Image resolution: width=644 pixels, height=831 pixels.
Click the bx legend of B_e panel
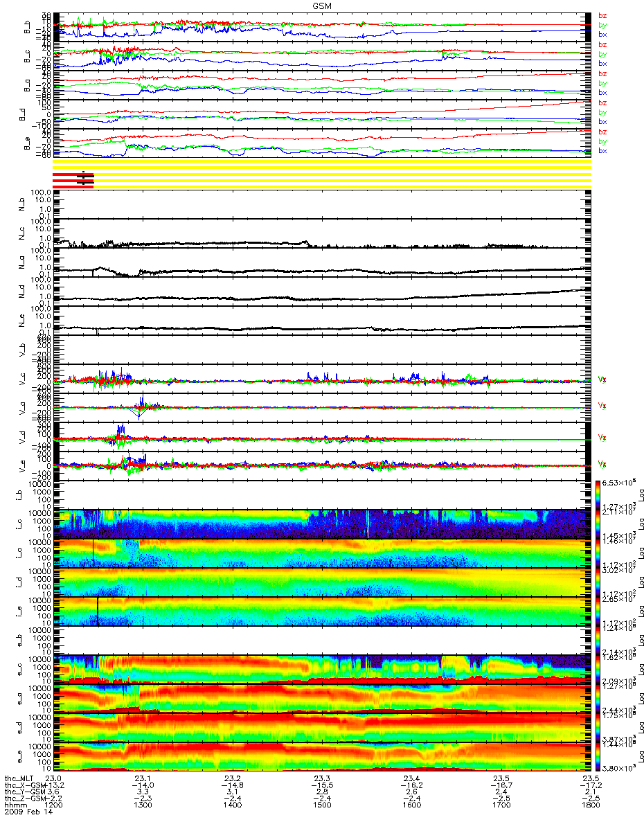coord(602,150)
